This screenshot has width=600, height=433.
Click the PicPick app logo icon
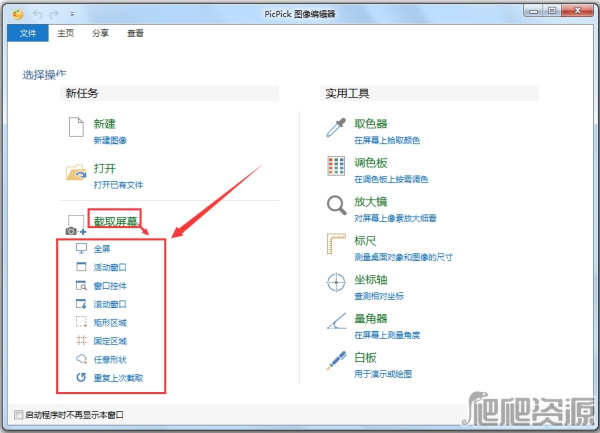click(x=18, y=15)
